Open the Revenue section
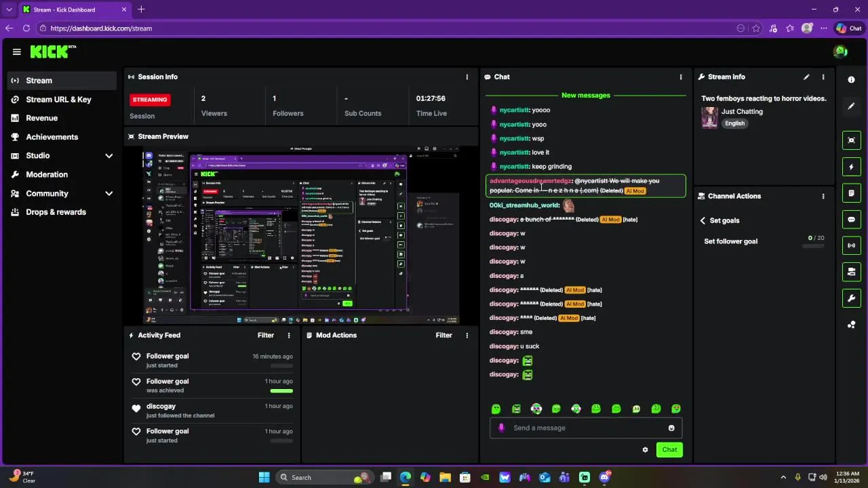 pyautogui.click(x=62, y=118)
